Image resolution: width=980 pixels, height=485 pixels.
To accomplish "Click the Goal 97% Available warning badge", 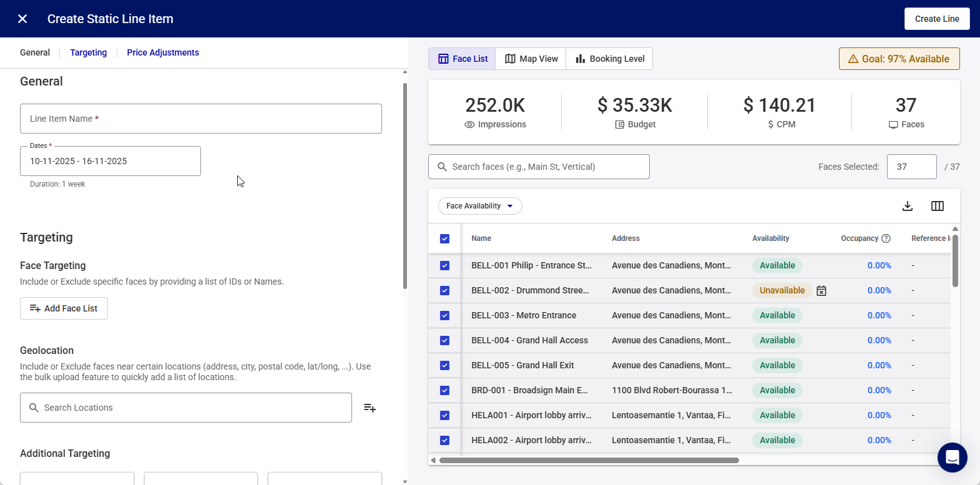I will (x=899, y=59).
